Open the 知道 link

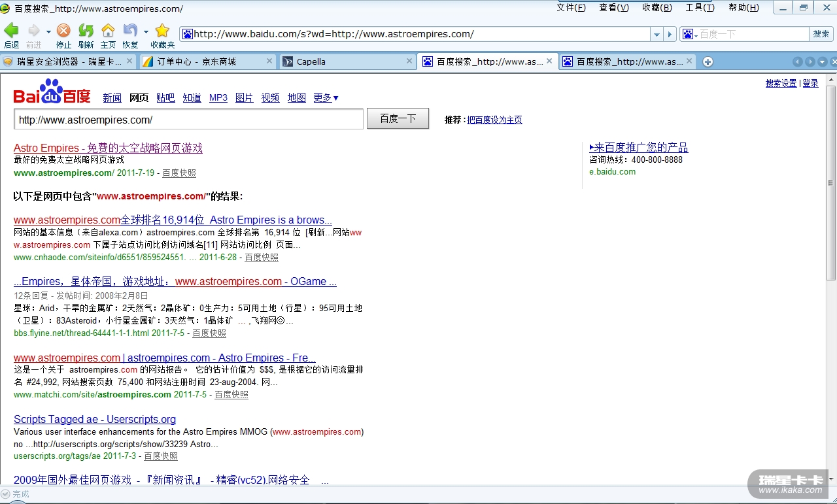click(x=192, y=98)
